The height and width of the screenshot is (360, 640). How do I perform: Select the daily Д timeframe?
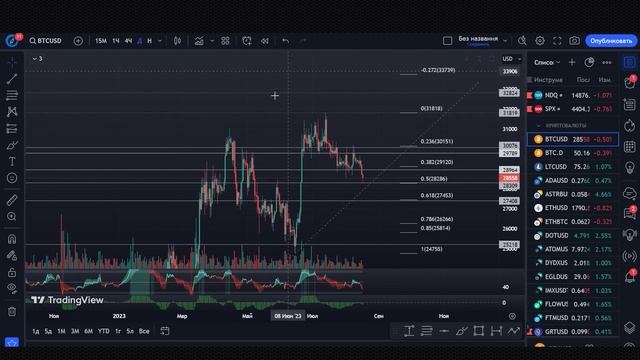point(140,41)
